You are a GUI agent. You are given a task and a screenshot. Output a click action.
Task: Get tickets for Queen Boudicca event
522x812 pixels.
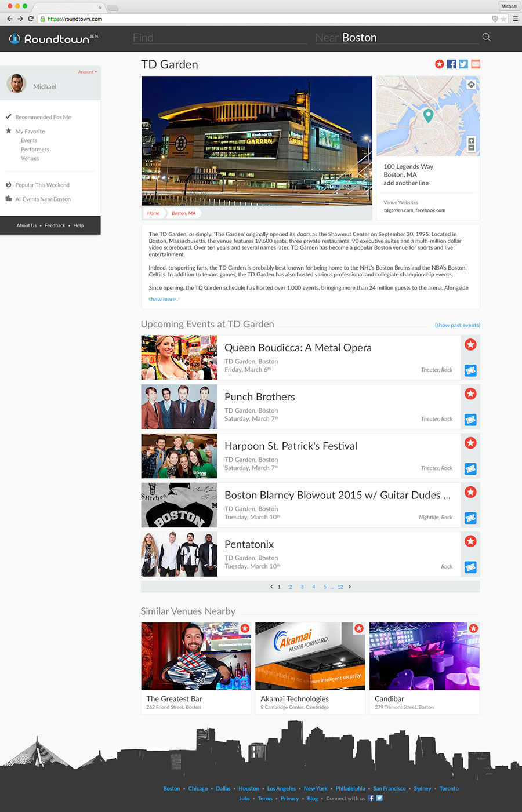470,370
